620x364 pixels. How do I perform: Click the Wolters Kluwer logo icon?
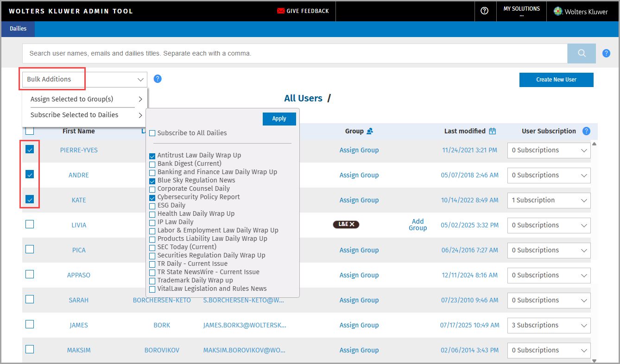(558, 11)
